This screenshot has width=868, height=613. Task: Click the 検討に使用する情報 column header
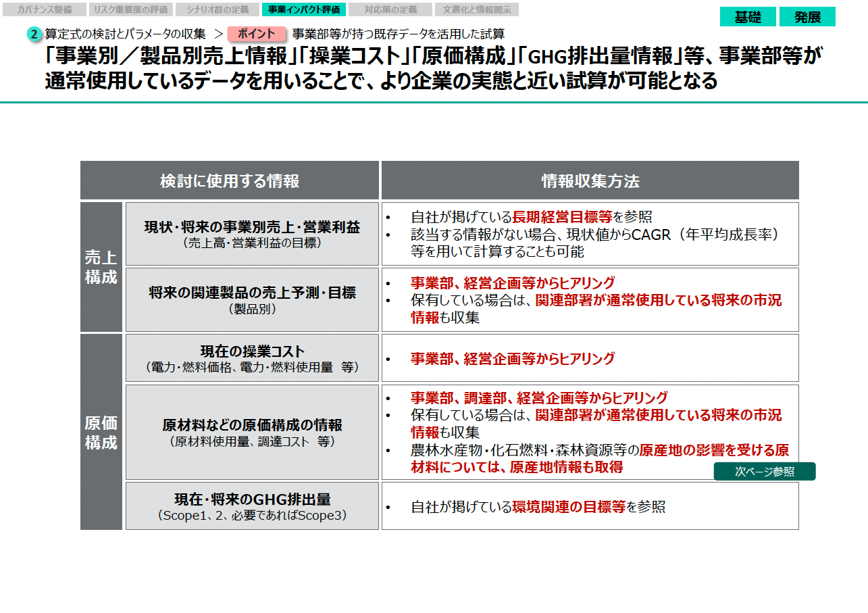pyautogui.click(x=230, y=180)
